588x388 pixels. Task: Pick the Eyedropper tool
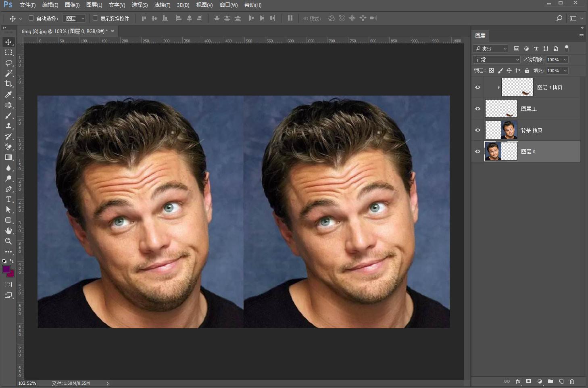[x=8, y=94]
